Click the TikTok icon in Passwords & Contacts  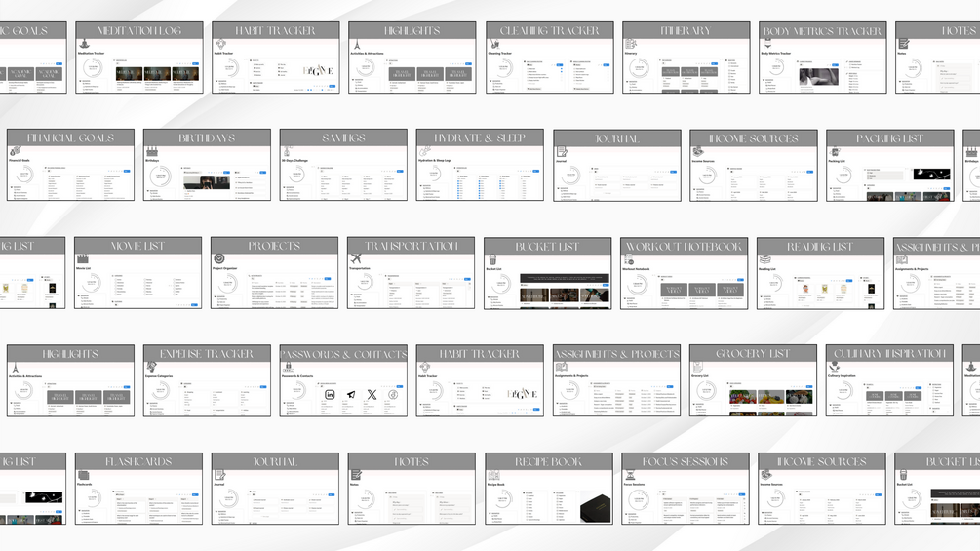pyautogui.click(x=393, y=395)
